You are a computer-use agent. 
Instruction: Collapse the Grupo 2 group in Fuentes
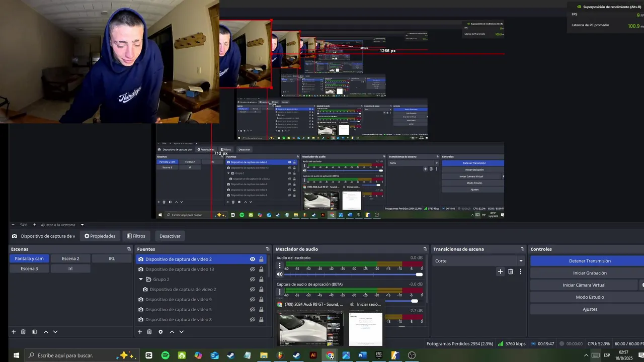click(141, 280)
